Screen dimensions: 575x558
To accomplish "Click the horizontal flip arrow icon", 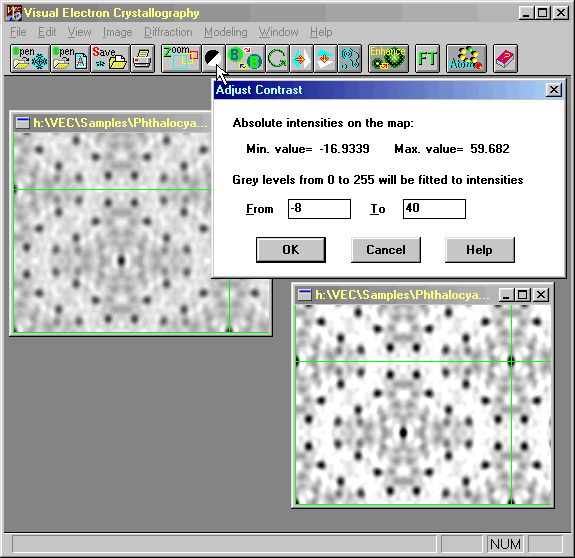I will [301, 59].
